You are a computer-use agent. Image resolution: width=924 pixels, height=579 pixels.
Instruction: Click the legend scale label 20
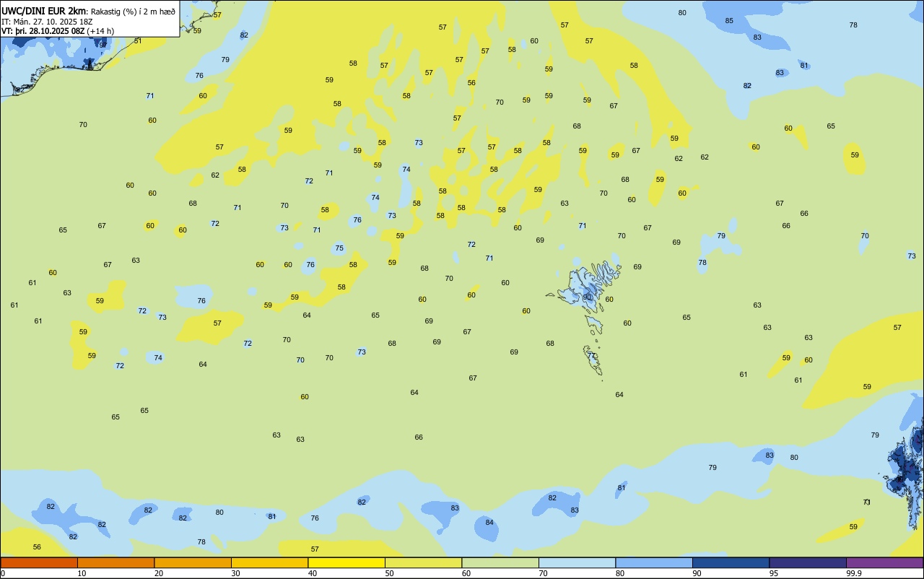[x=159, y=573]
